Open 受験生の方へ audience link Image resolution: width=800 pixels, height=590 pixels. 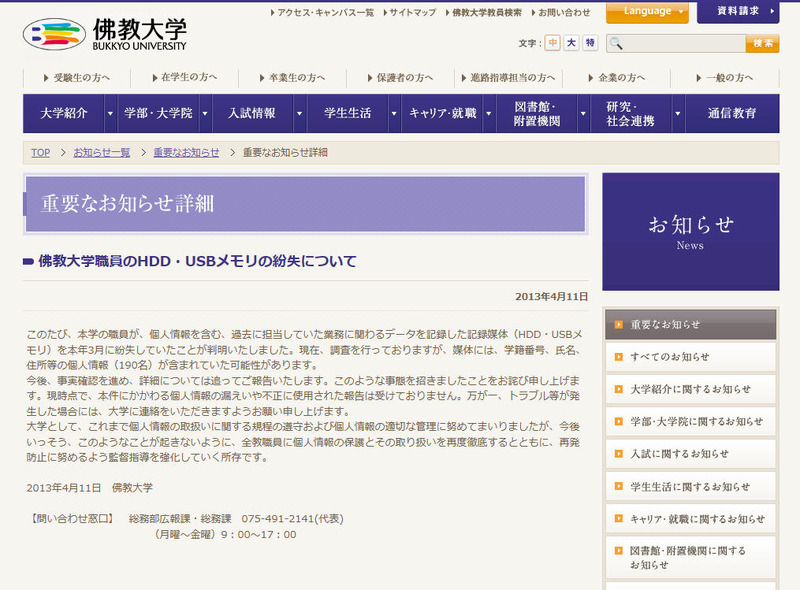(x=82, y=77)
